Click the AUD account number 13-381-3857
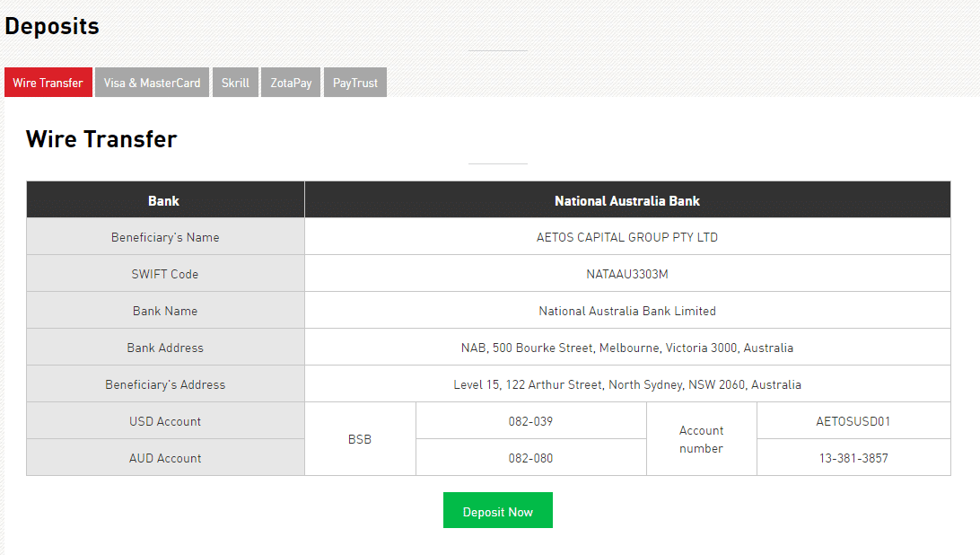Screen dimensions: 980x555 [853, 458]
